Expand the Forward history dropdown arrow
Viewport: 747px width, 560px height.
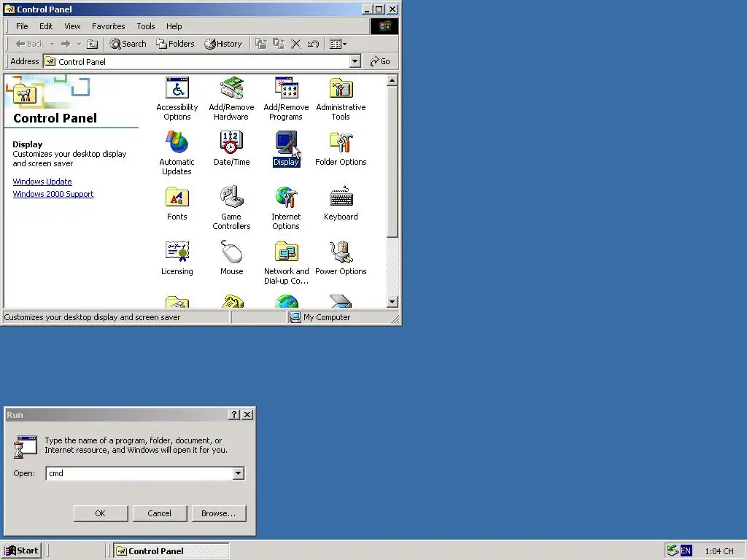[x=79, y=44]
